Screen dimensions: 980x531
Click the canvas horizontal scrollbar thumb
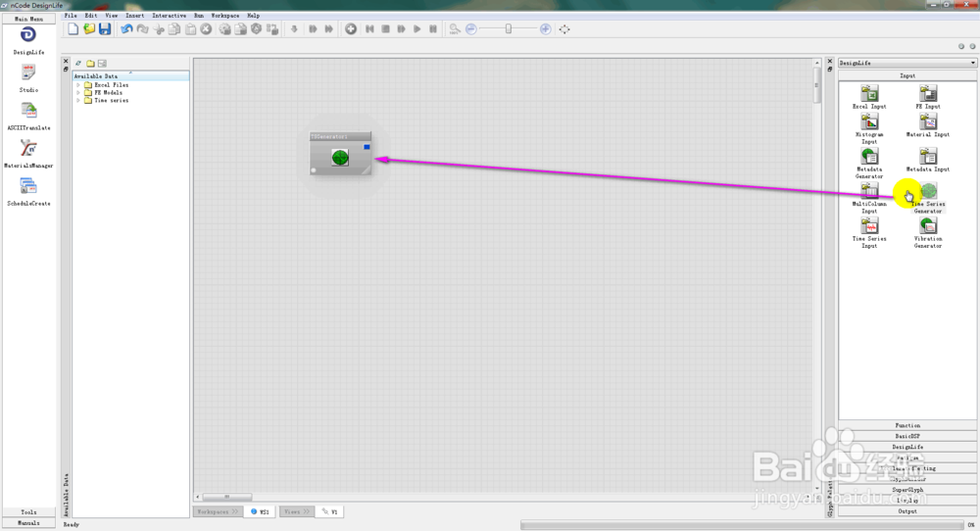tap(227, 498)
